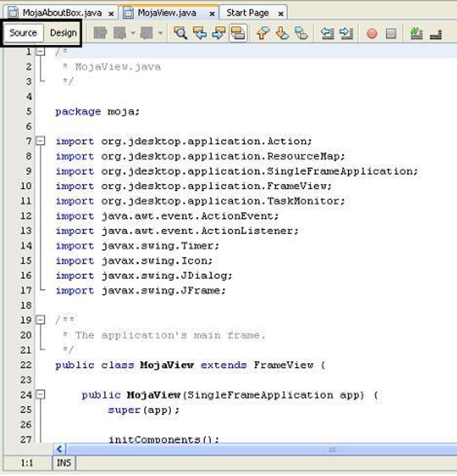Click the Find Selection magnifier icon

click(180, 33)
